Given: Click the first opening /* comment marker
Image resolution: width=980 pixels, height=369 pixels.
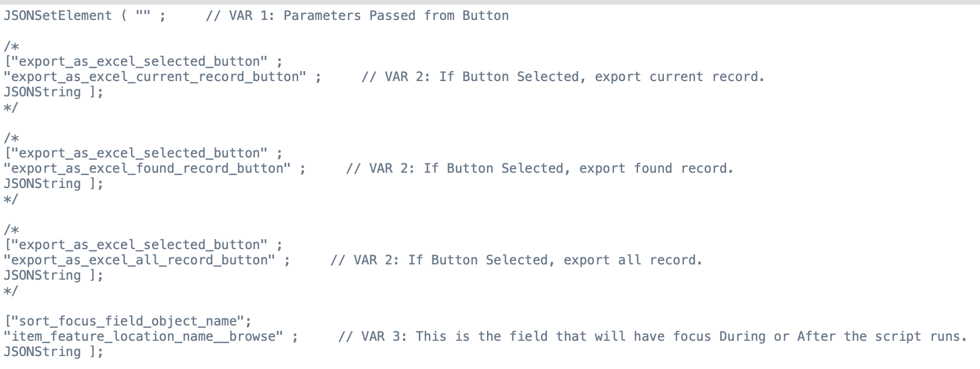Looking at the screenshot, I should (x=11, y=46).
